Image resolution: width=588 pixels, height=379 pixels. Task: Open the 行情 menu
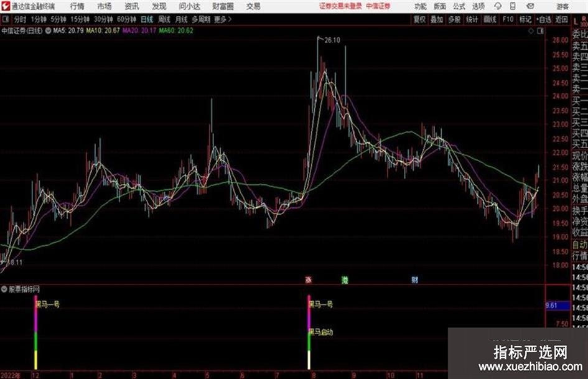coord(77,6)
